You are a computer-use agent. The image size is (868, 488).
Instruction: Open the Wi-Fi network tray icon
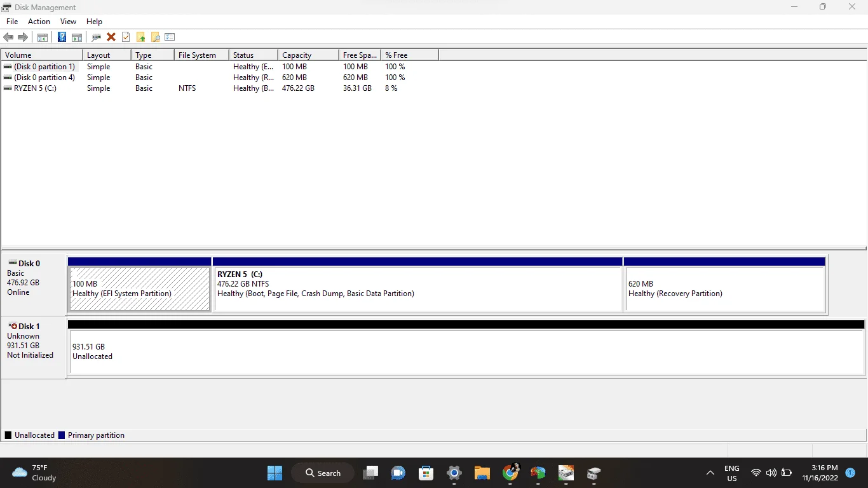point(756,473)
